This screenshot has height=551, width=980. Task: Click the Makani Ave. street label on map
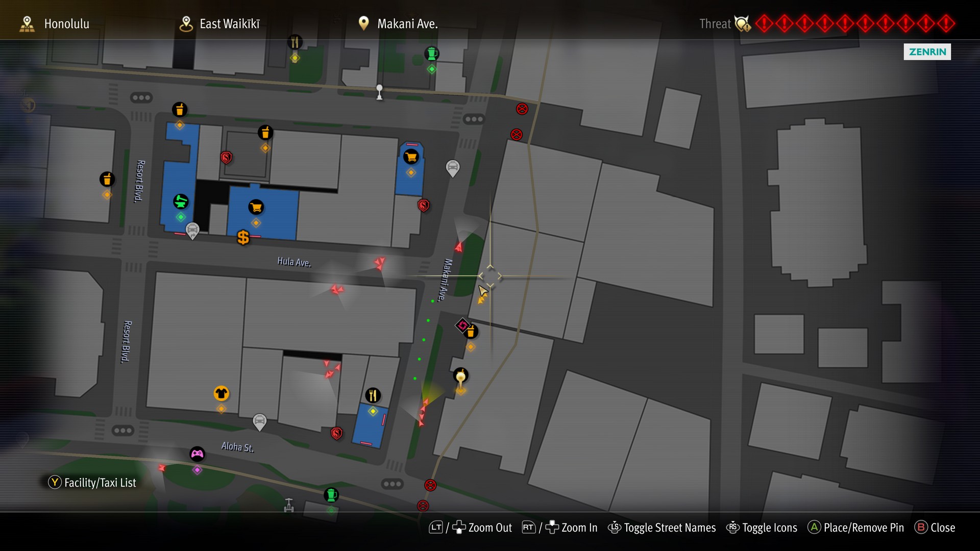point(445,280)
